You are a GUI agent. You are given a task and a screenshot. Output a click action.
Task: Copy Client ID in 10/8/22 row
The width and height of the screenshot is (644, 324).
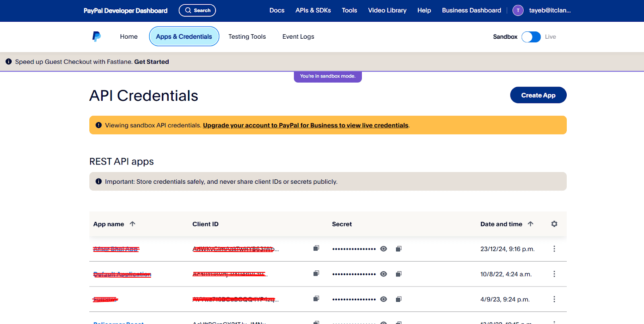pos(316,274)
